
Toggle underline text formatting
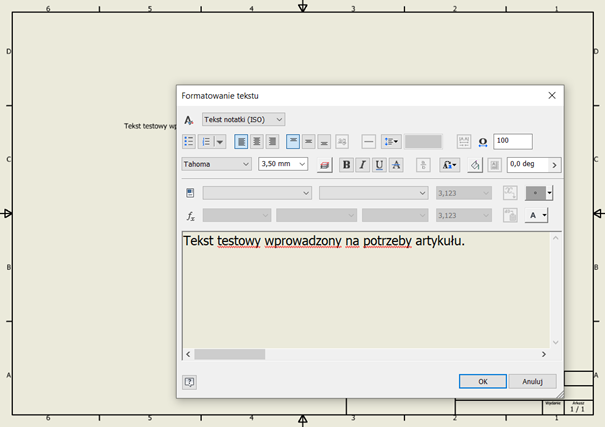(x=379, y=165)
